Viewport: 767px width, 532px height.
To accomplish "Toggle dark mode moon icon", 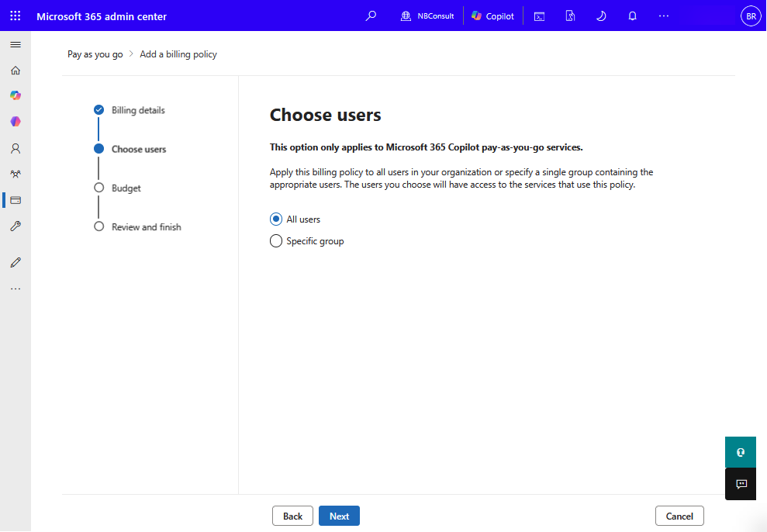I will 601,16.
